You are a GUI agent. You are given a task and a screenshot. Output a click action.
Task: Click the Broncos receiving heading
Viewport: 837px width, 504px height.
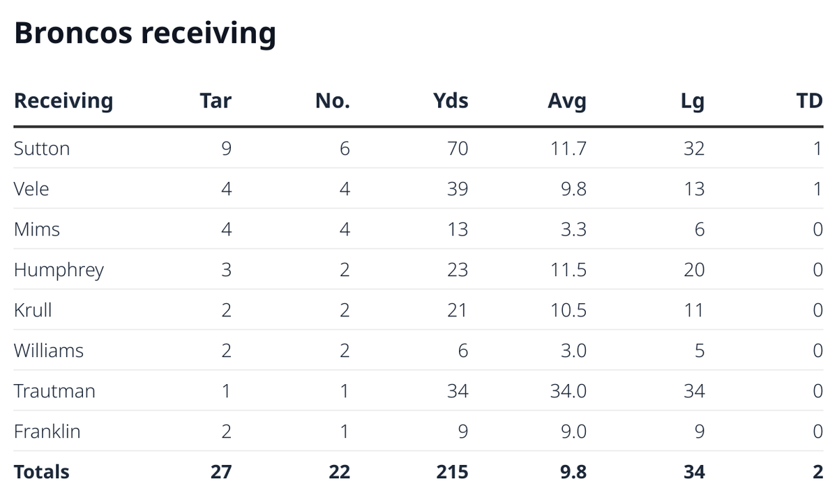pyautogui.click(x=145, y=33)
